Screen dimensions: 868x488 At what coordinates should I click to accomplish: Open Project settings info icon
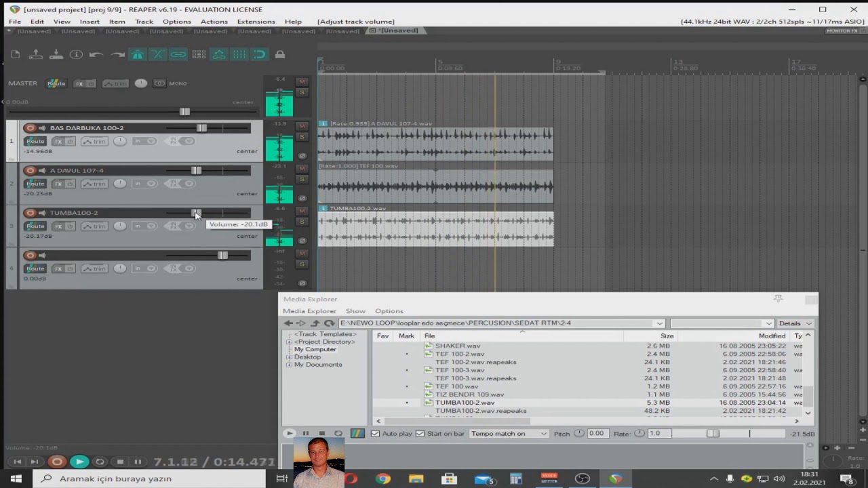(76, 55)
